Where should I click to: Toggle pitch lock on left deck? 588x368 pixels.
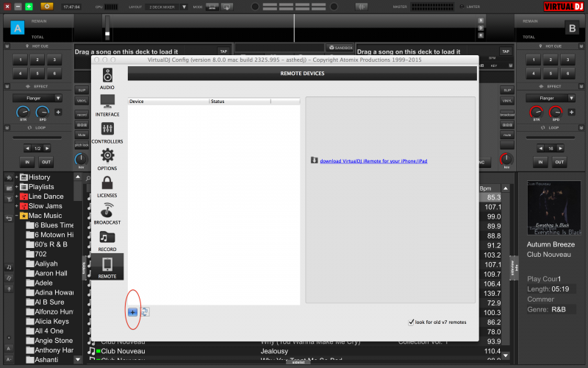point(82,145)
